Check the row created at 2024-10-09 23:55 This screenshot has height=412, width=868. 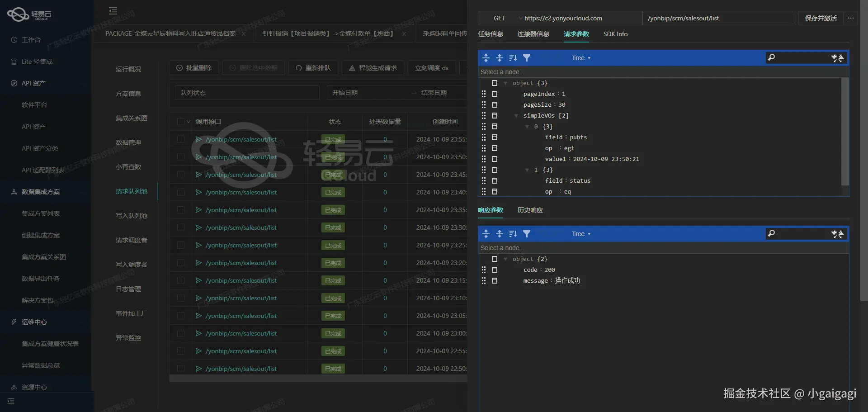coord(181,139)
